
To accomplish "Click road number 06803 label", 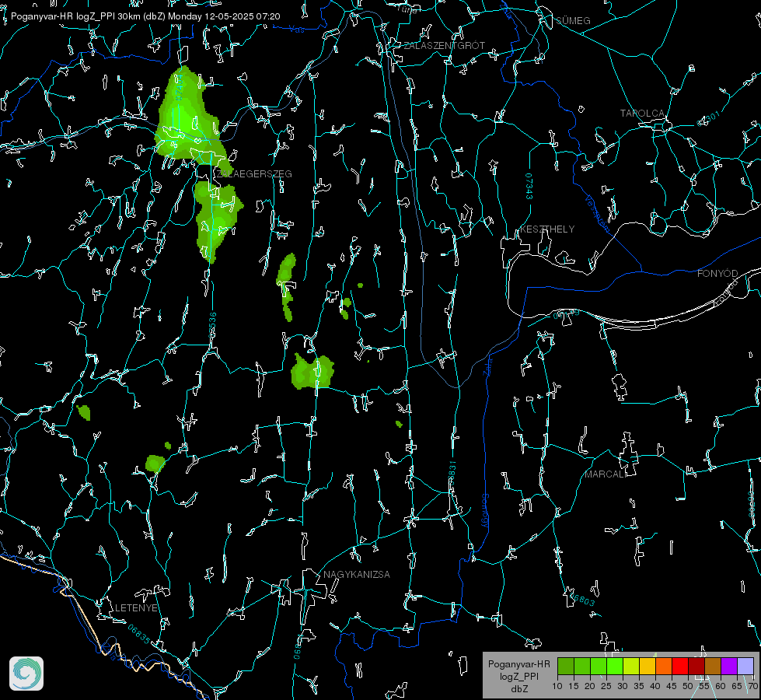I will [581, 598].
